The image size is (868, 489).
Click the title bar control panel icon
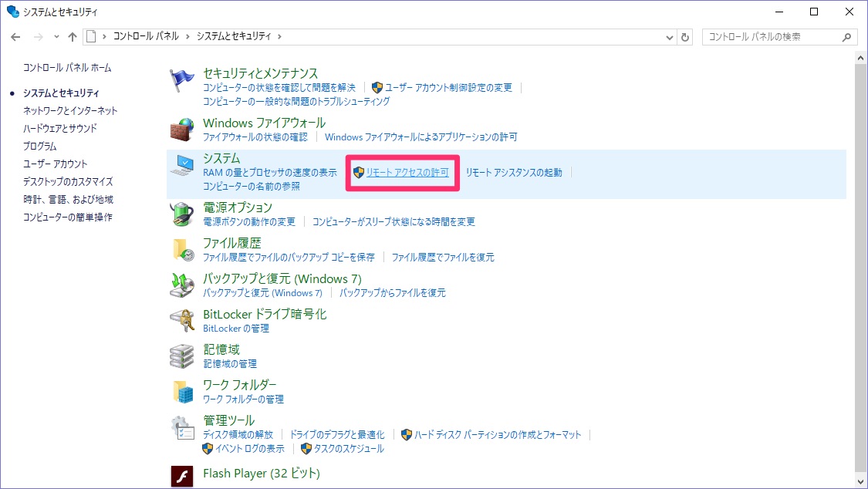coord(13,12)
